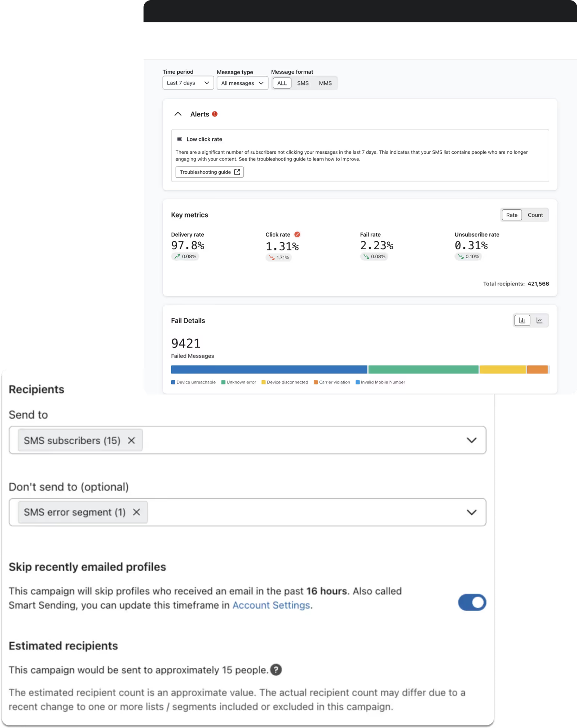The image size is (577, 728).
Task: Switch Fail Details to line chart view
Action: (x=539, y=320)
